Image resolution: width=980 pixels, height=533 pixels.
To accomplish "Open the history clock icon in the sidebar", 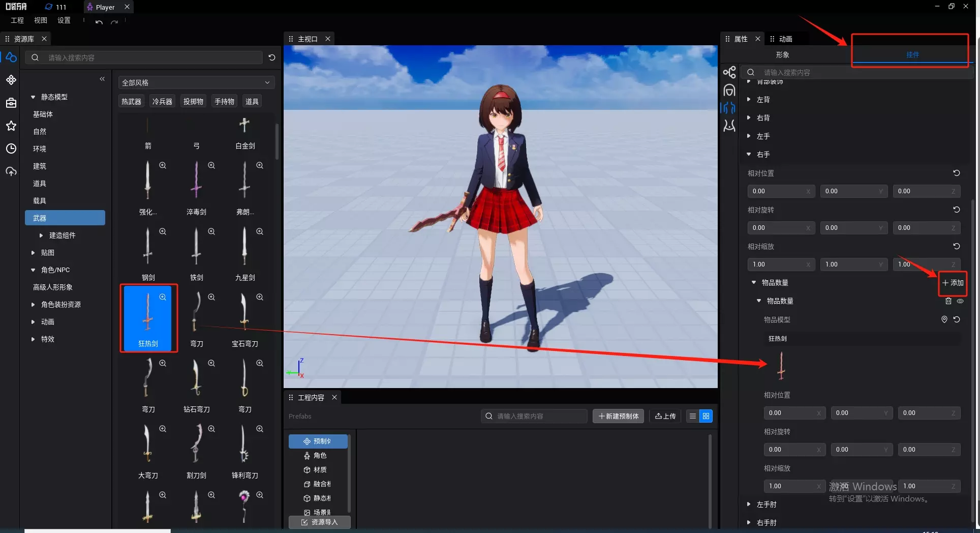I will (x=11, y=149).
